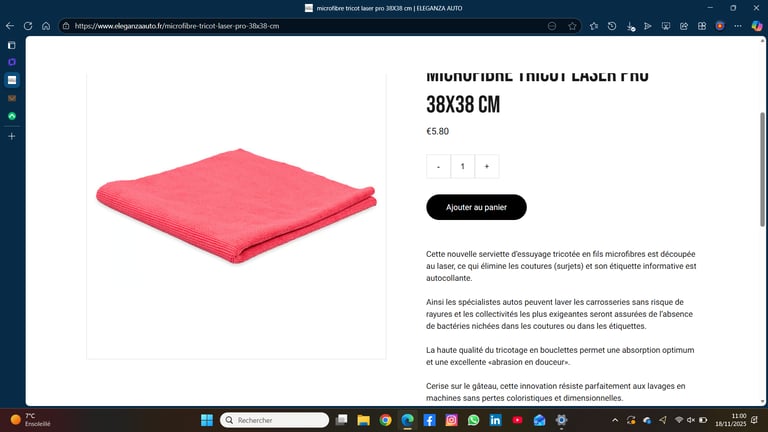The width and height of the screenshot is (768, 432).
Task: Add the item with Ajouter au panier
Action: (476, 207)
